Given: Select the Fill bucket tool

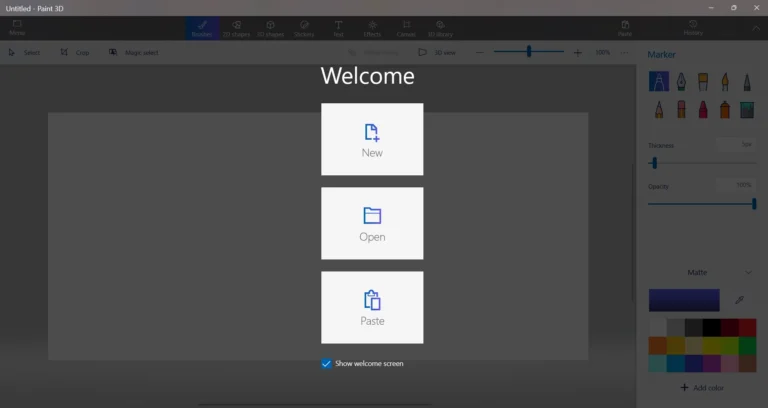Looking at the screenshot, I should point(747,110).
